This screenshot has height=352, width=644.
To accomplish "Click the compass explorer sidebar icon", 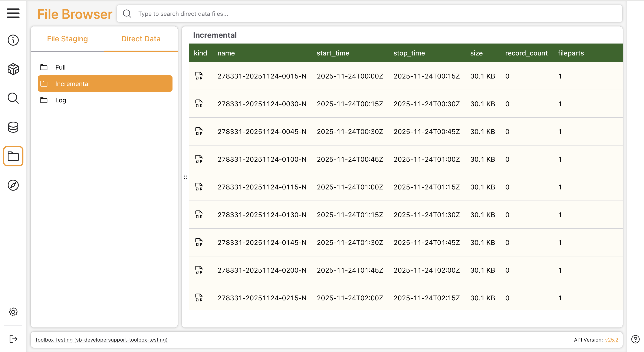I will click(x=13, y=185).
